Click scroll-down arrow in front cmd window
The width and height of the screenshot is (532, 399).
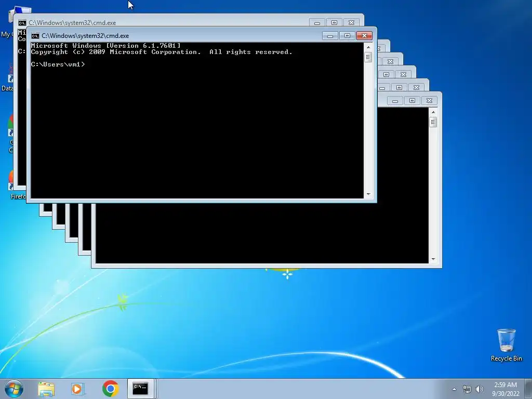point(368,194)
